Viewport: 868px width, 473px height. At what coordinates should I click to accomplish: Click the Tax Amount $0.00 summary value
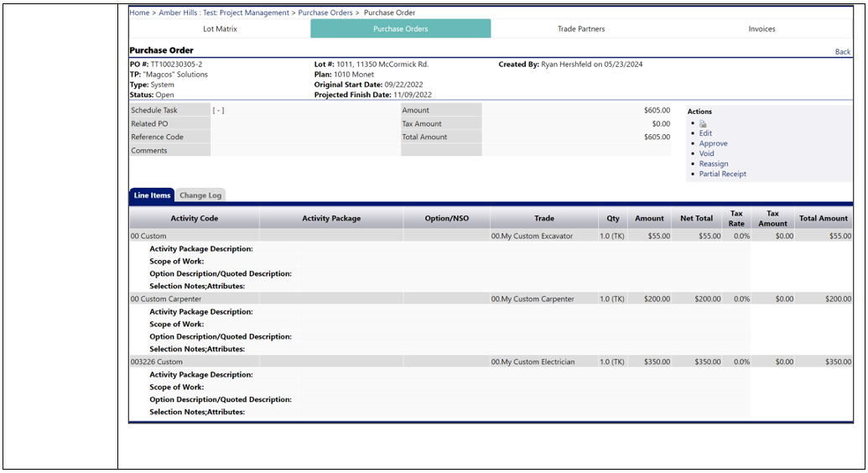(661, 124)
